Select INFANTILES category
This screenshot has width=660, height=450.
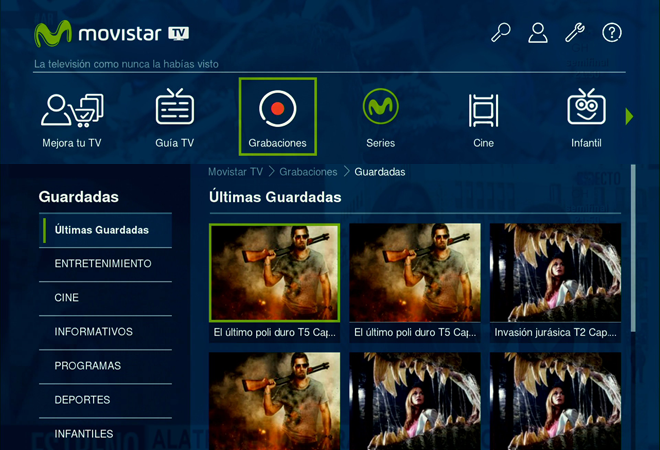click(105, 434)
